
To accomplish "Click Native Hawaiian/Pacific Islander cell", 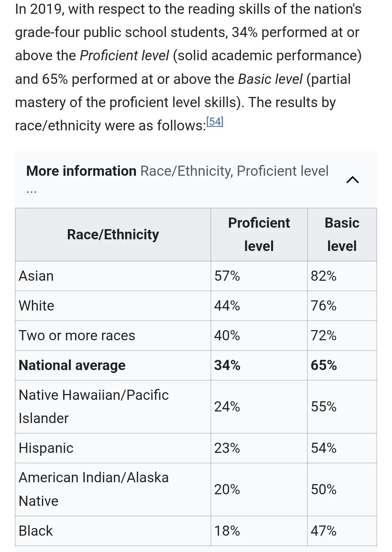I will [x=113, y=407].
